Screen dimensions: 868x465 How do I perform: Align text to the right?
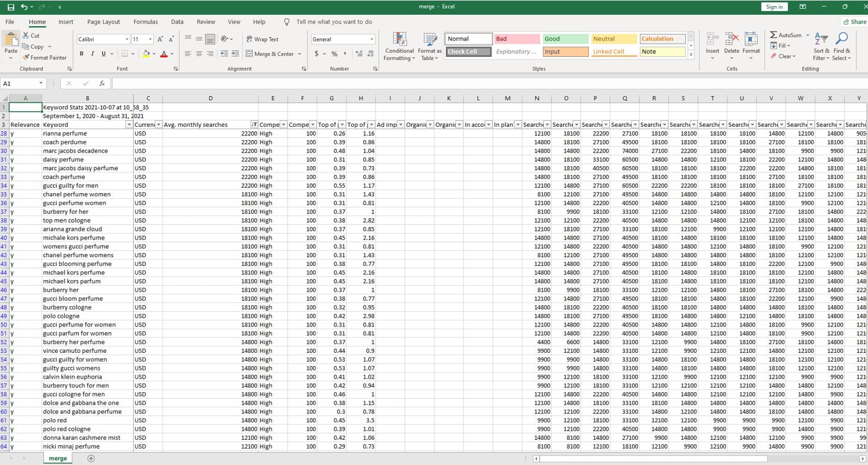210,54
